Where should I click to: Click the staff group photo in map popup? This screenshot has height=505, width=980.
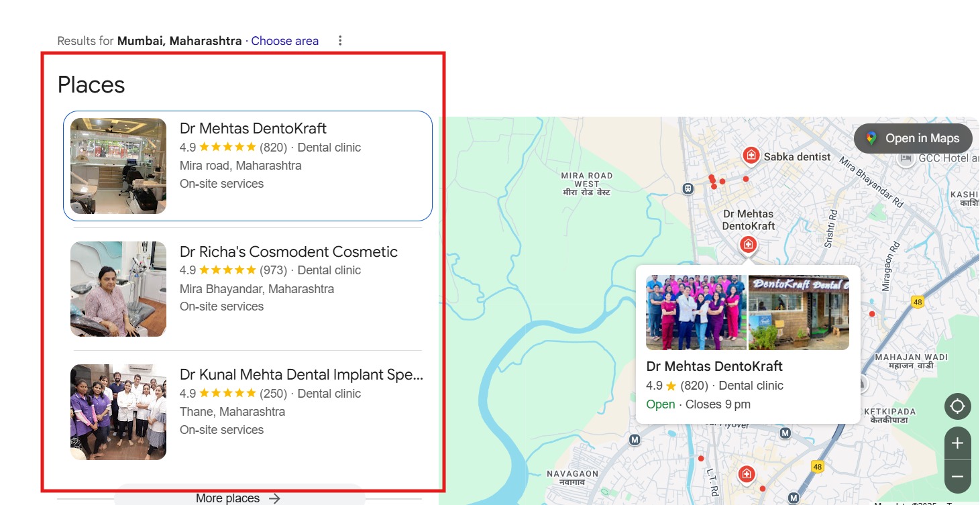(x=696, y=313)
